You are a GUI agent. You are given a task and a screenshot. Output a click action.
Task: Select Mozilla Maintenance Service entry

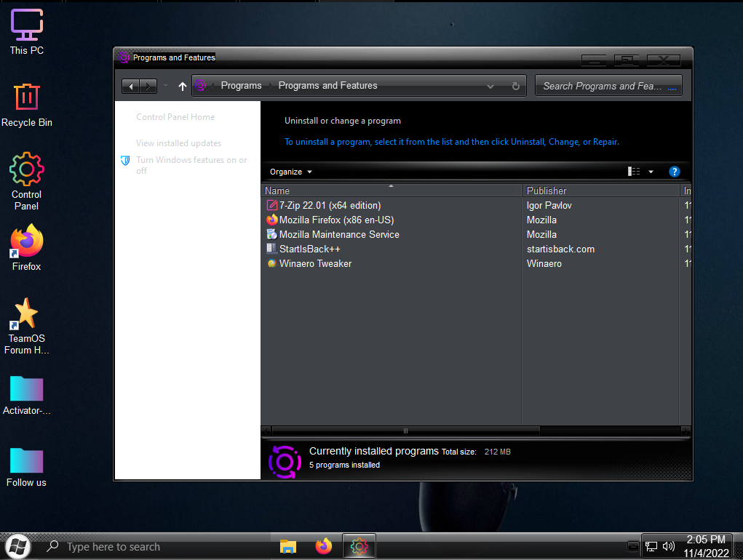click(339, 234)
